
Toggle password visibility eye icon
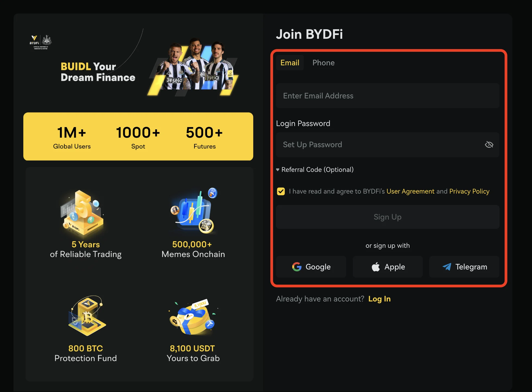pos(489,145)
